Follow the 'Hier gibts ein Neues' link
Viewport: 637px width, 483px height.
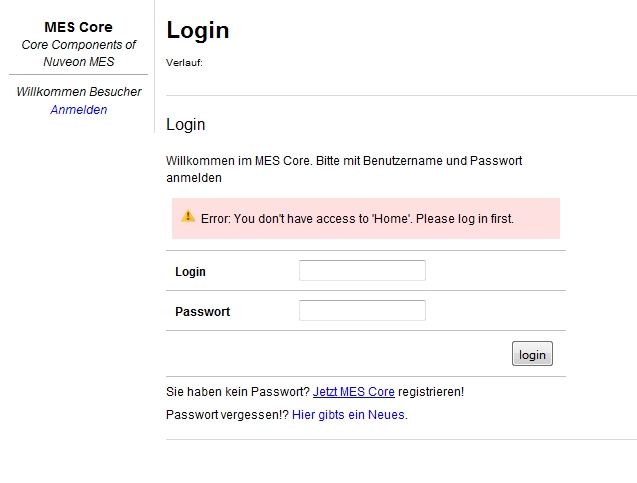pyautogui.click(x=349, y=414)
